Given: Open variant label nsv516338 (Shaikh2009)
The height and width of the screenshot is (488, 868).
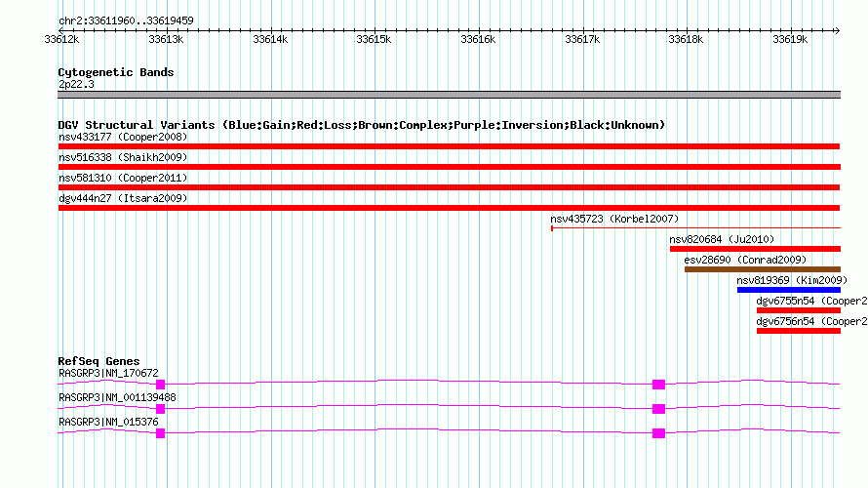Looking at the screenshot, I should 123,157.
